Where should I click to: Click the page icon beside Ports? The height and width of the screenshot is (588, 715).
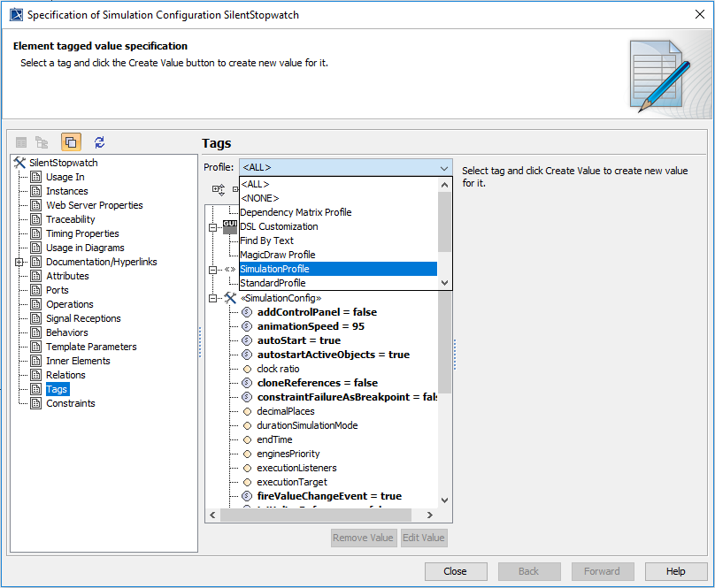[35, 290]
